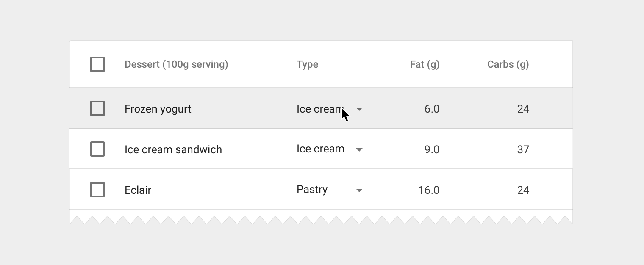
Task: Expand the Ice cream sandwich type dropdown arrow
Action: tap(359, 149)
